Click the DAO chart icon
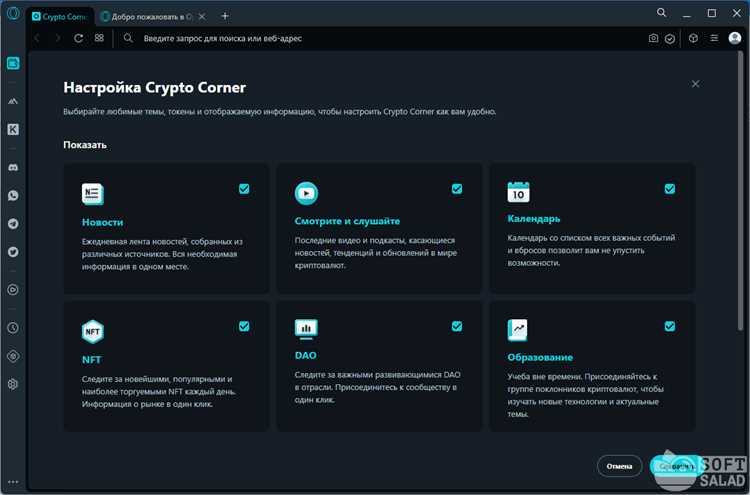 coord(306,329)
